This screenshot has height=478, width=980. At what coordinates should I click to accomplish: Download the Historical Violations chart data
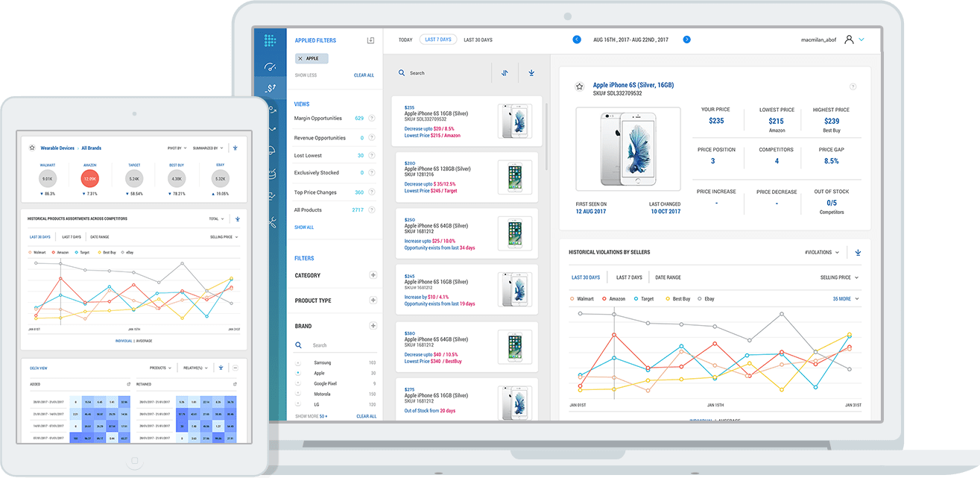(857, 252)
